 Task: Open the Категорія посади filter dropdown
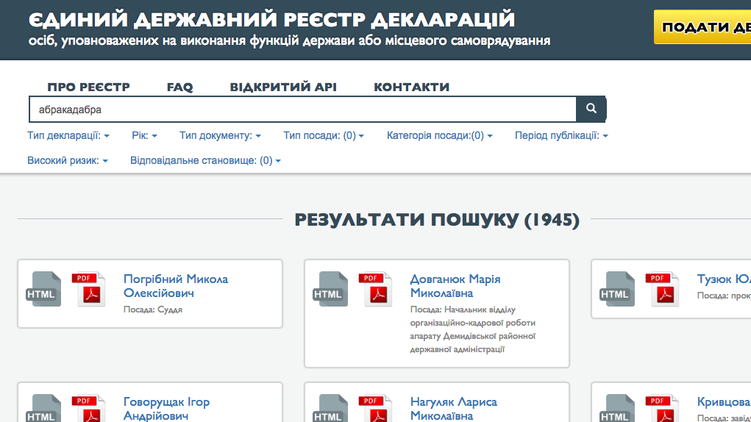pos(439,135)
